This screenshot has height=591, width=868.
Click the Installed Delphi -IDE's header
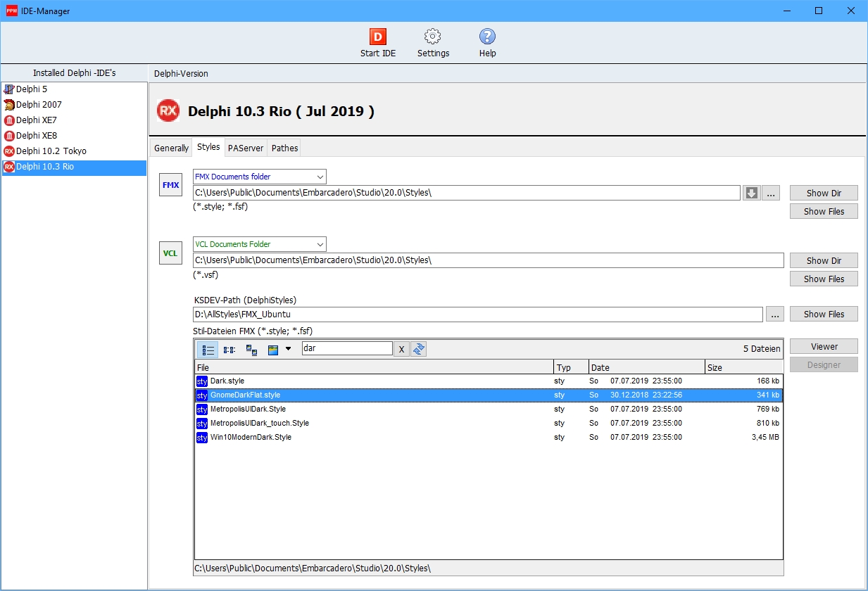click(75, 73)
